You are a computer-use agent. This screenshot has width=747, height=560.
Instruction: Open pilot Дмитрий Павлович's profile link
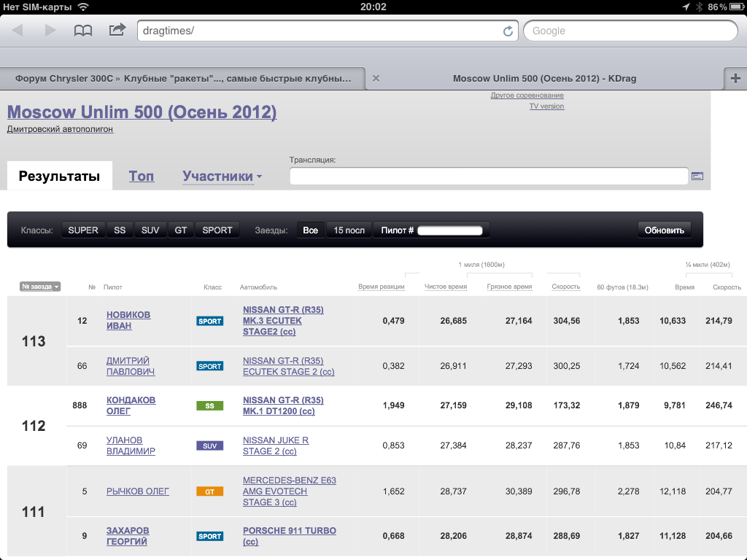pos(130,366)
